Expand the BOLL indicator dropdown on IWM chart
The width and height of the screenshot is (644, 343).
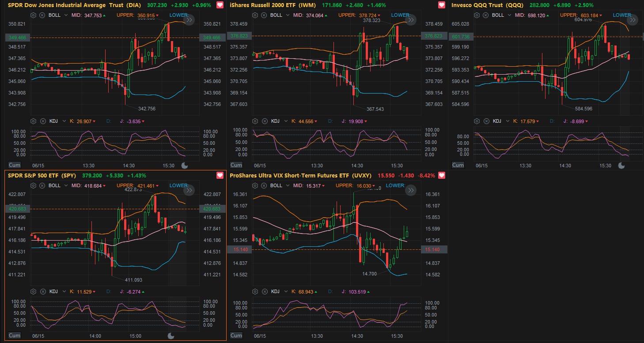(288, 15)
